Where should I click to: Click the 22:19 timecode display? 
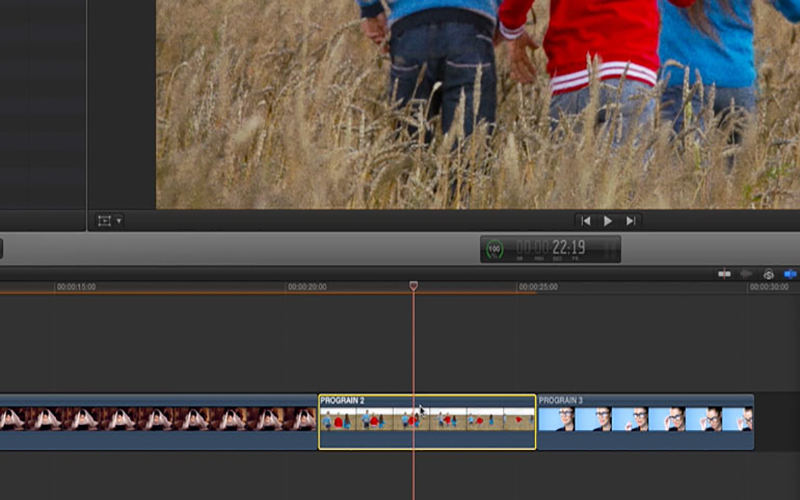568,248
